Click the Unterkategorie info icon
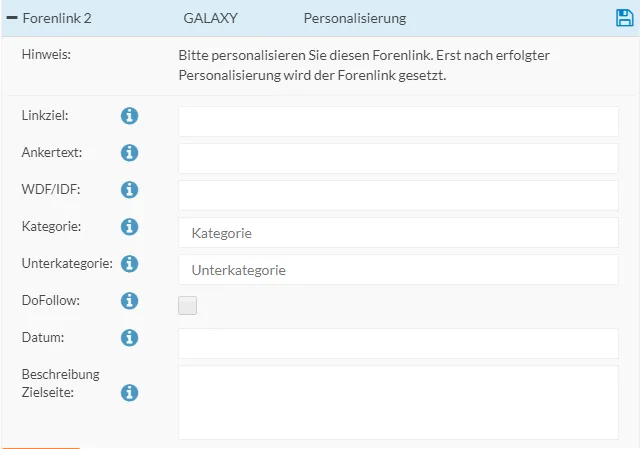The image size is (642, 449). (x=129, y=264)
